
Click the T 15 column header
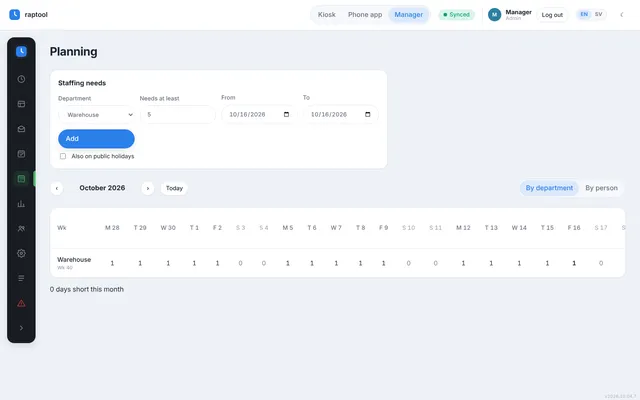tap(547, 228)
